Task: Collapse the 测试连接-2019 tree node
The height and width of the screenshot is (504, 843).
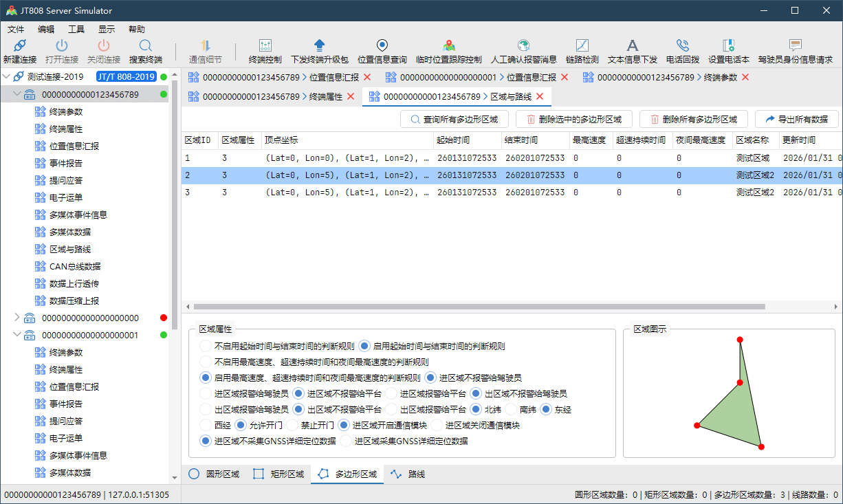Action: tap(7, 77)
